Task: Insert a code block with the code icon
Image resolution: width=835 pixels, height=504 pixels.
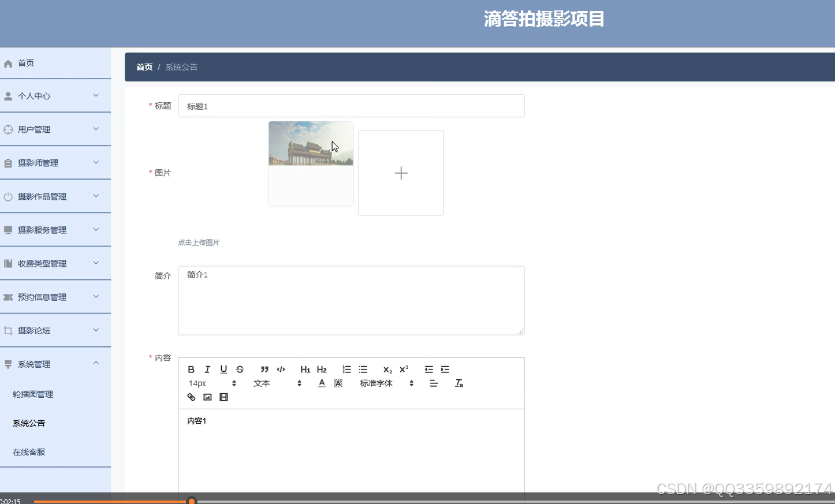Action: pyautogui.click(x=281, y=369)
